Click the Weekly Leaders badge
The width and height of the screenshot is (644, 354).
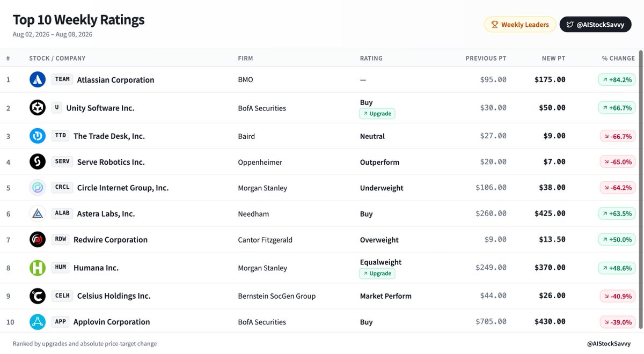(x=520, y=25)
